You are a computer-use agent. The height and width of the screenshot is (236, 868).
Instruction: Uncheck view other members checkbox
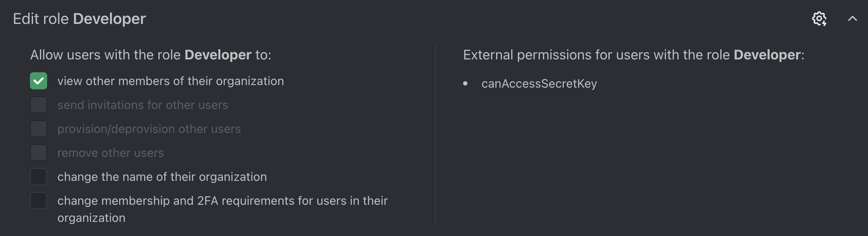[x=39, y=81]
